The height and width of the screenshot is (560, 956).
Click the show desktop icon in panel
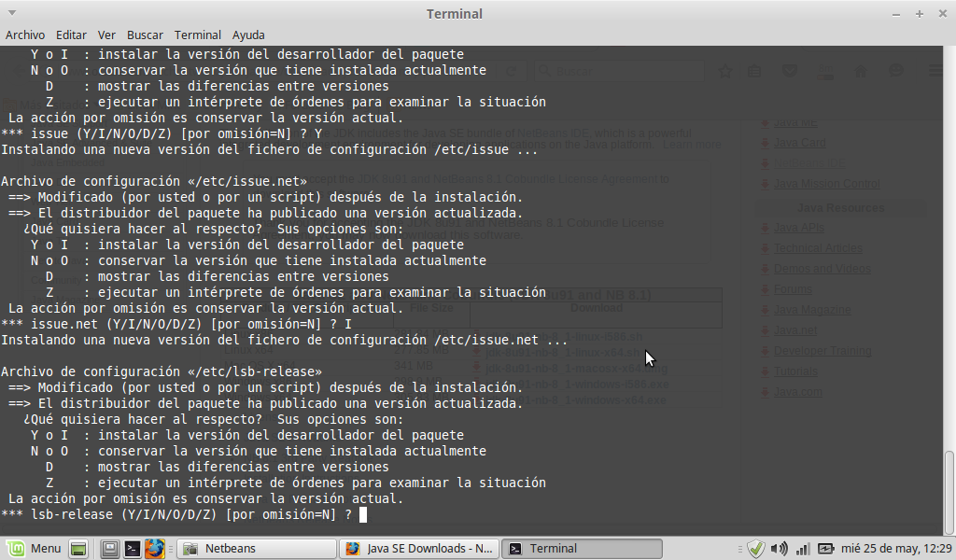(x=78, y=549)
